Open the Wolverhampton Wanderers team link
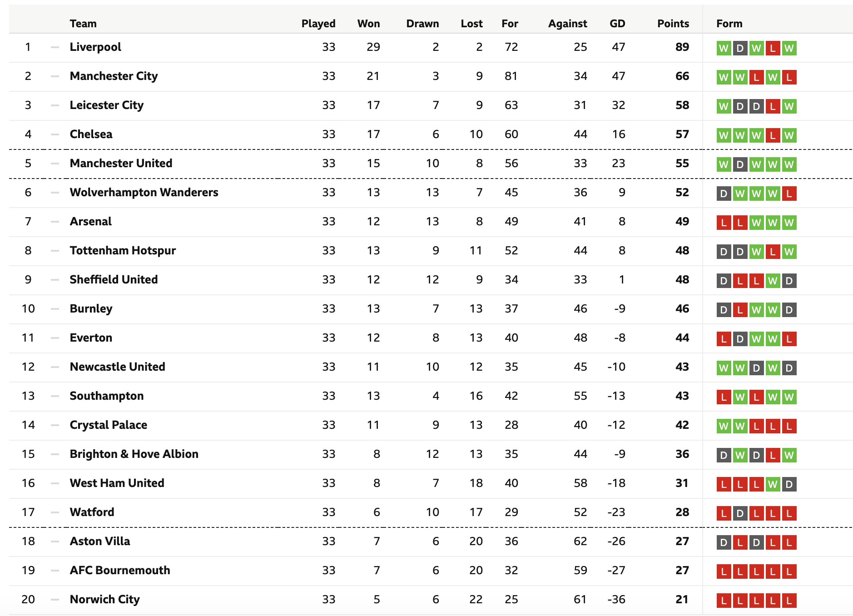Image resolution: width=853 pixels, height=616 pixels. 144,192
